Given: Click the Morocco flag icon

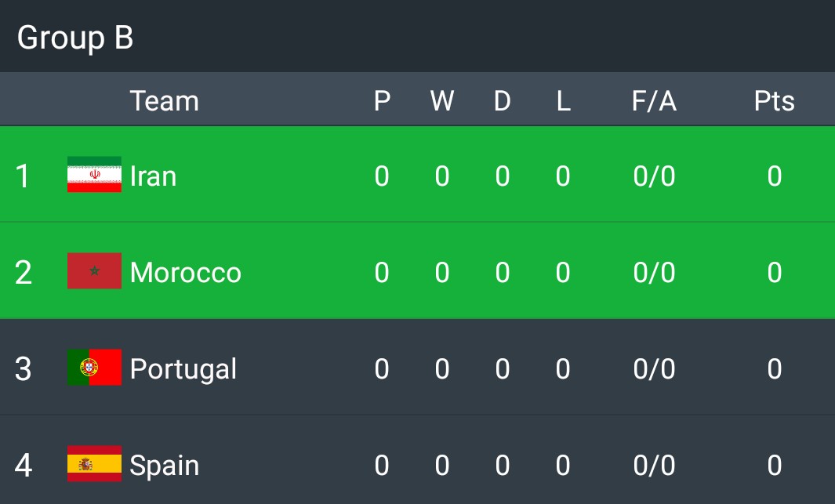Looking at the screenshot, I should click(x=94, y=270).
